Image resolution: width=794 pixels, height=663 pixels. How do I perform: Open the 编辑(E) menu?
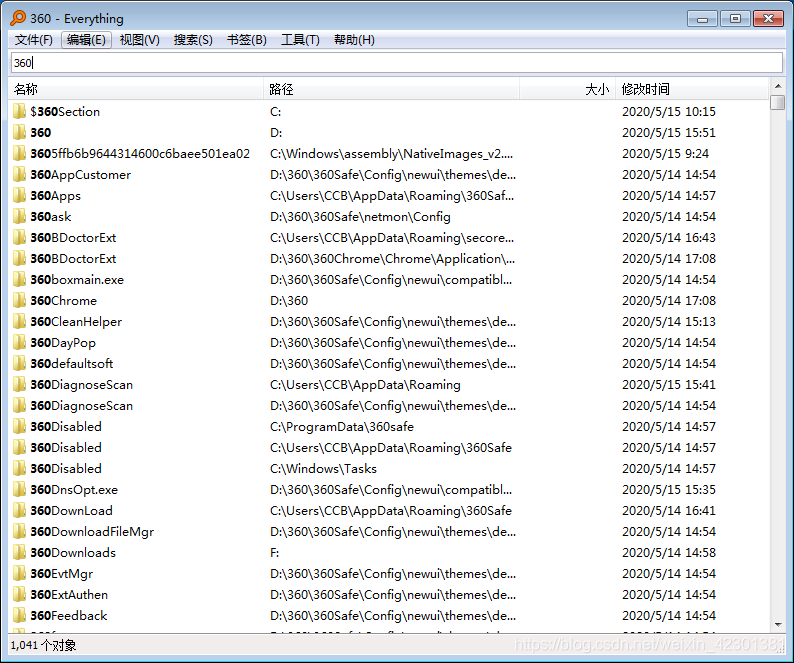pos(87,40)
